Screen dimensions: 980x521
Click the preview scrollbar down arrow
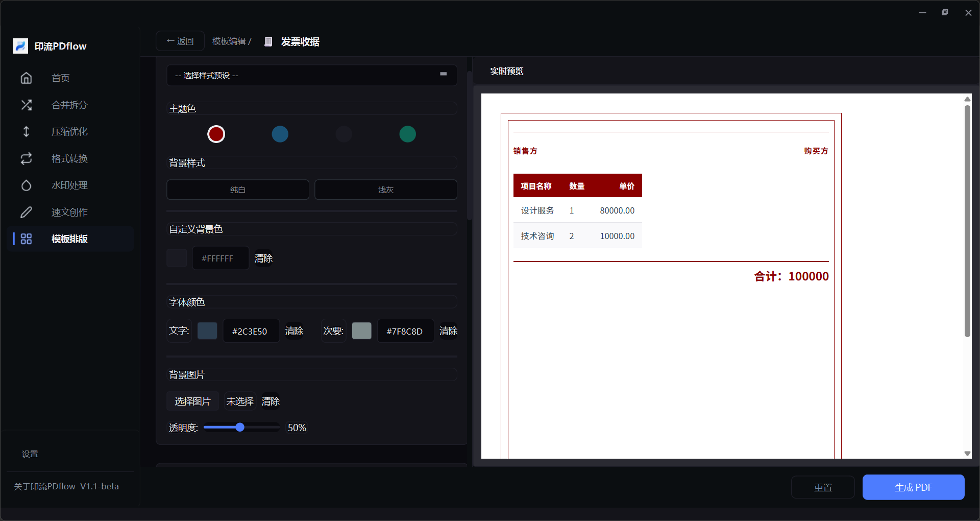[x=967, y=454]
